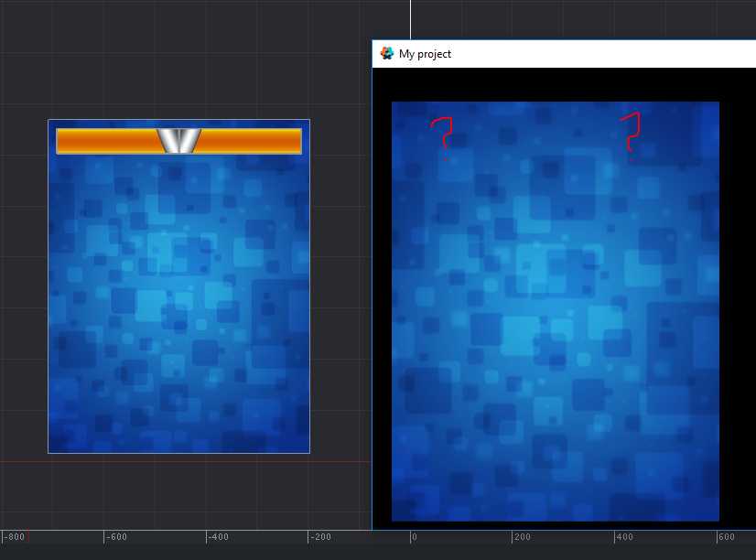The image size is (756, 560).
Task: Click the 0 ruler label
Action: coord(415,537)
